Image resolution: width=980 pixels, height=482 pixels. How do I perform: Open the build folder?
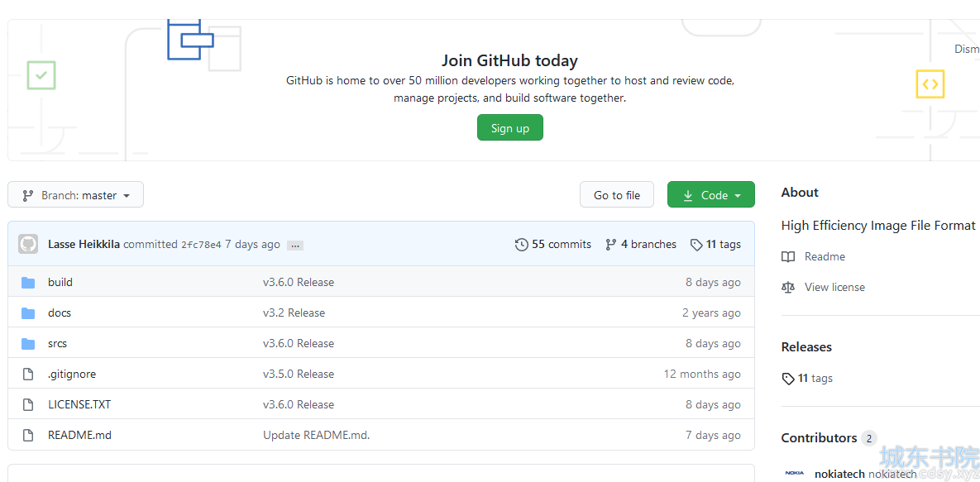click(x=60, y=282)
